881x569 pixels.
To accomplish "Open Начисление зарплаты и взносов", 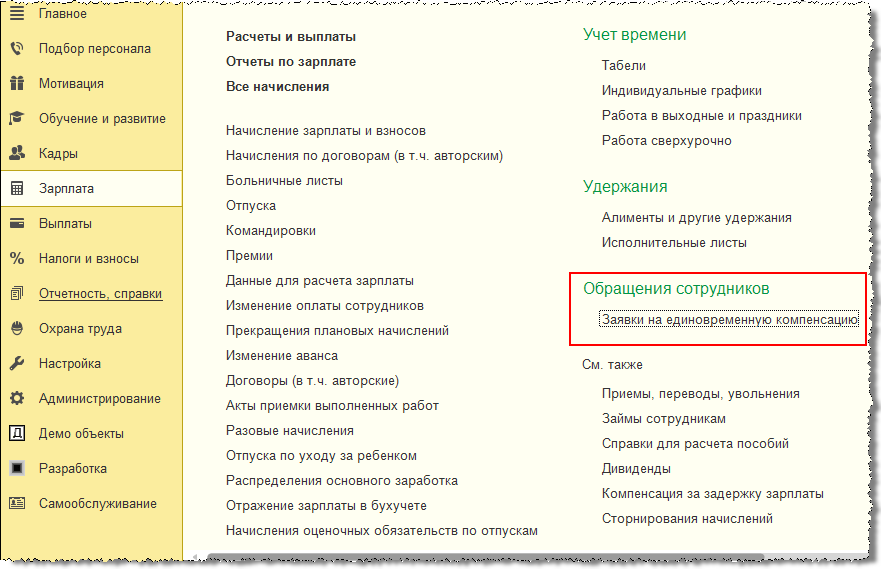I will [x=325, y=131].
